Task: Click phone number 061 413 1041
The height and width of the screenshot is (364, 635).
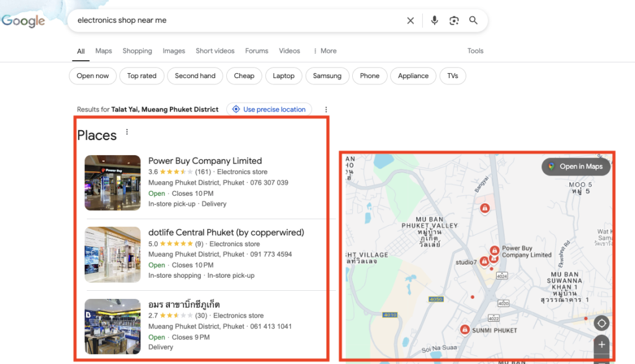Action: (271, 326)
